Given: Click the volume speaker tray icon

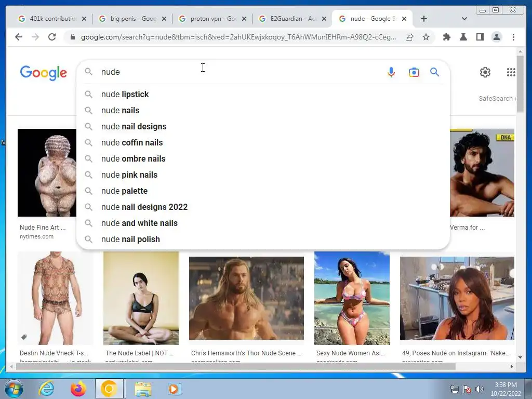Looking at the screenshot, I should coord(479,389).
